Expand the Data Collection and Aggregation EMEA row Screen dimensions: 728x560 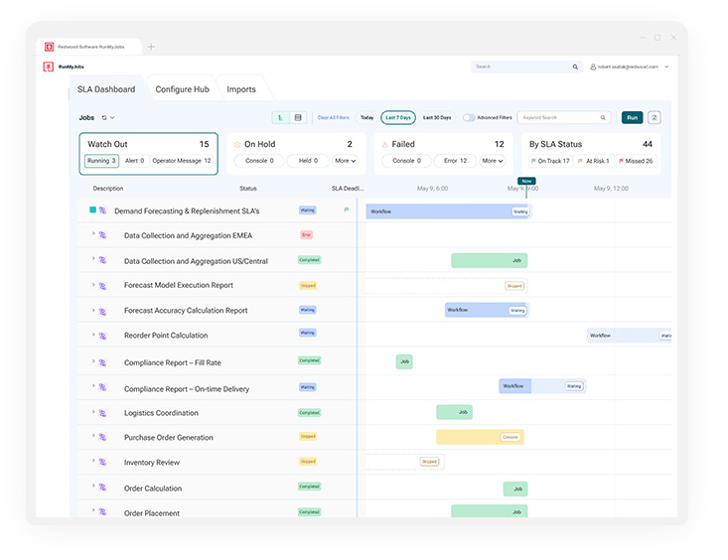[93, 234]
